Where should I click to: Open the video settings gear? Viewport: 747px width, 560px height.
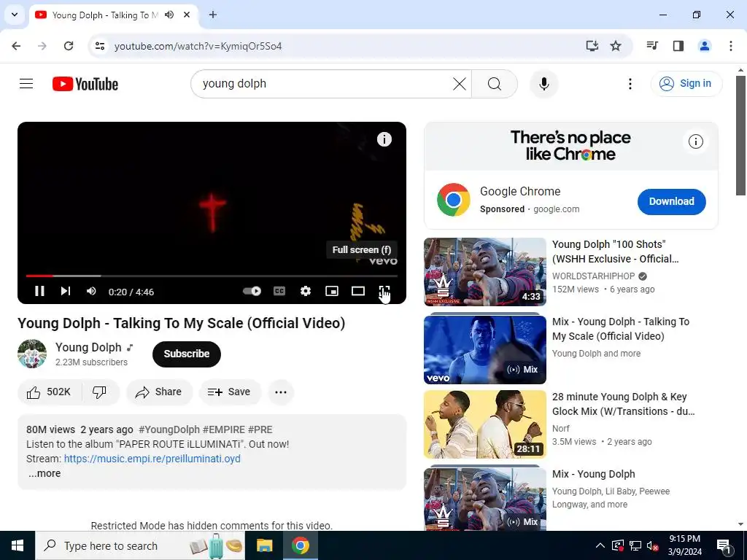pyautogui.click(x=306, y=291)
